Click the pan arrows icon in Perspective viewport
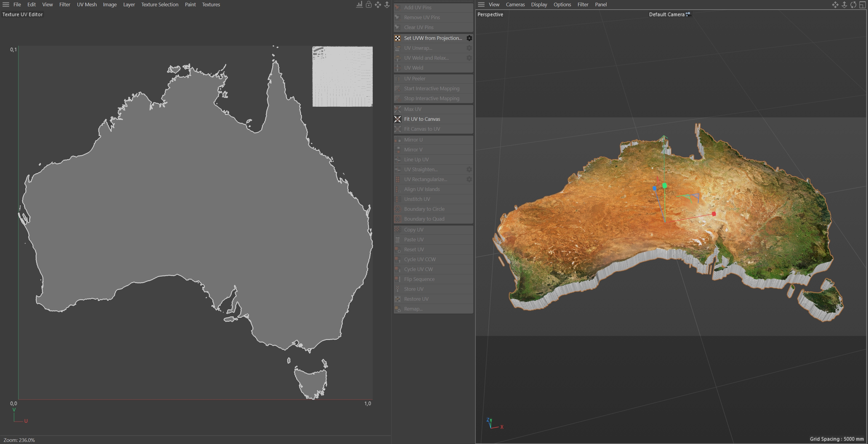Viewport: 868px width, 444px height. point(835,5)
